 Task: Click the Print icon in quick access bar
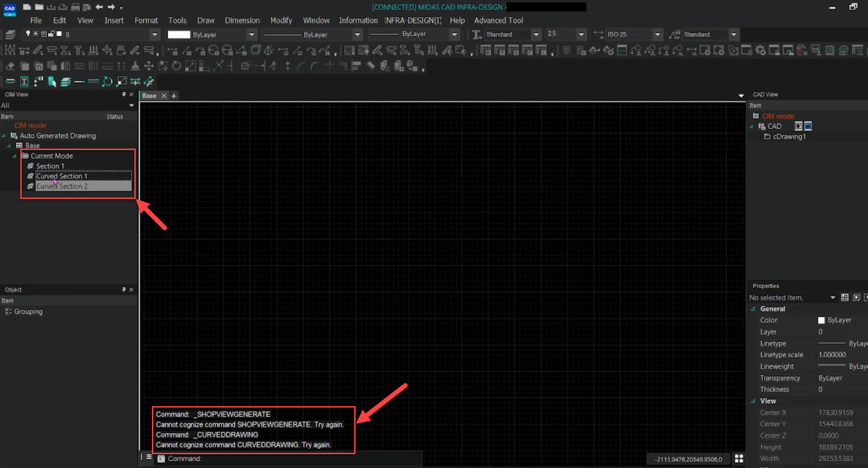coord(75,7)
